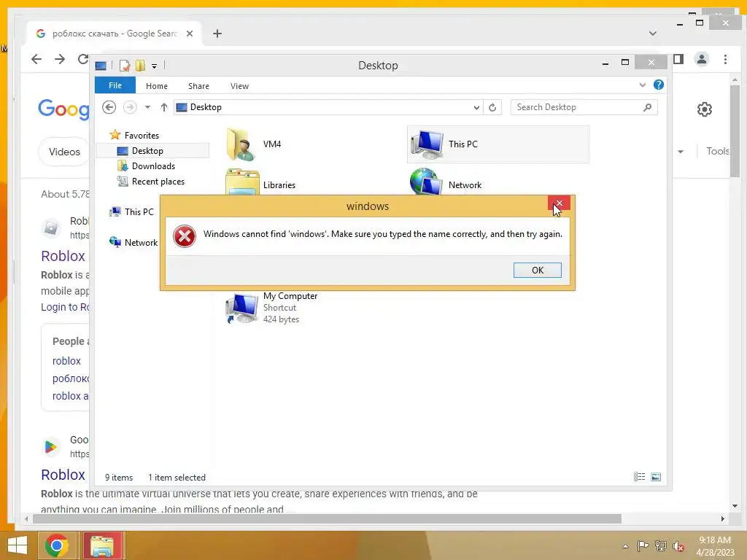Expand the Desktop address bar dropdown
The height and width of the screenshot is (560, 747).
(476, 108)
